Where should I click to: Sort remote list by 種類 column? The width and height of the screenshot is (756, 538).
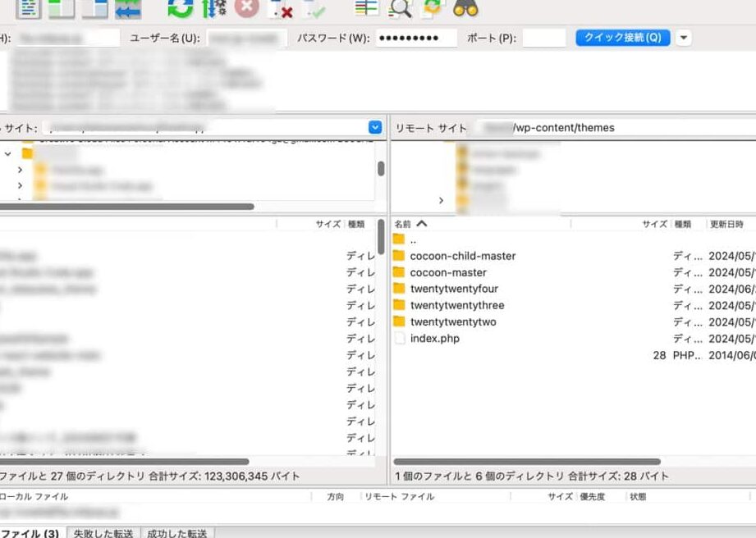683,224
